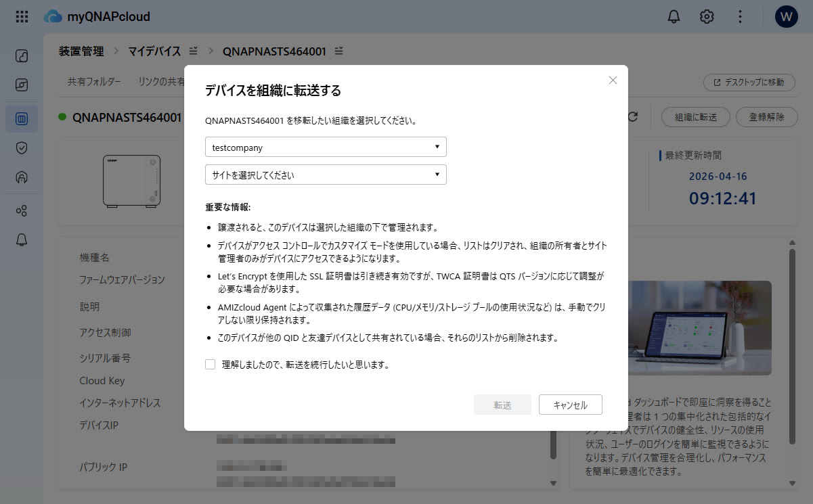Screen dimensions: 813x504
Task: Open the settings gear icon
Action: click(x=707, y=17)
